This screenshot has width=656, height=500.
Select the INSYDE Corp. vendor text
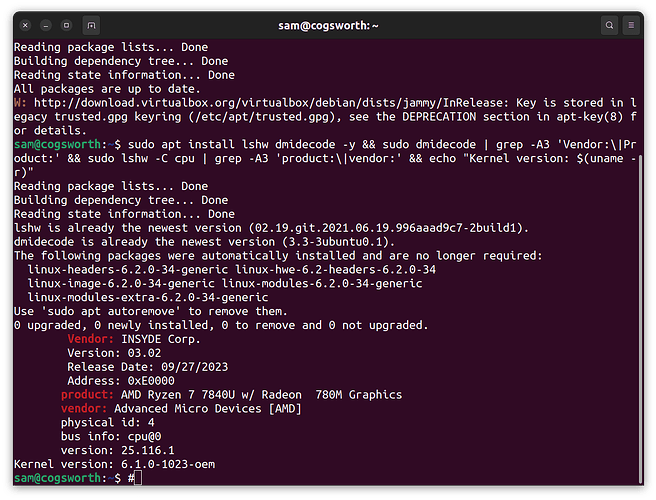[161, 339]
